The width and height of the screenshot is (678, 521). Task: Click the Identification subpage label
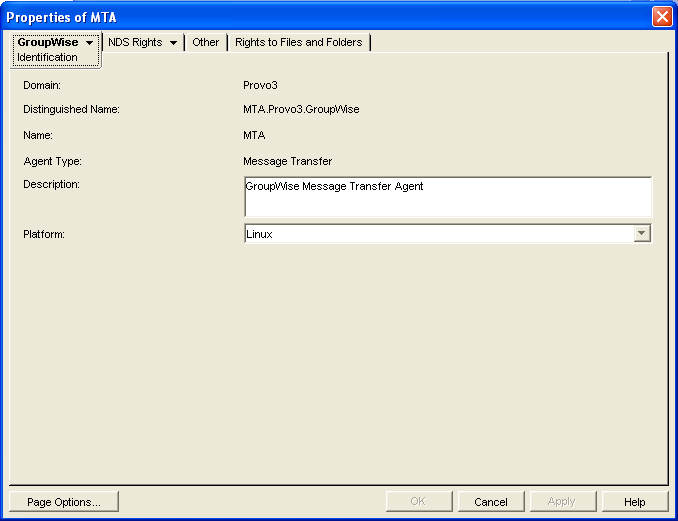point(47,57)
